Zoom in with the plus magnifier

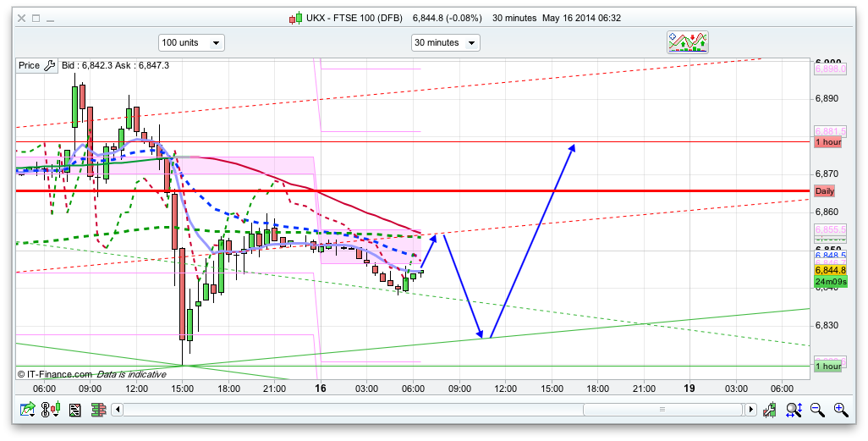pyautogui.click(x=840, y=410)
